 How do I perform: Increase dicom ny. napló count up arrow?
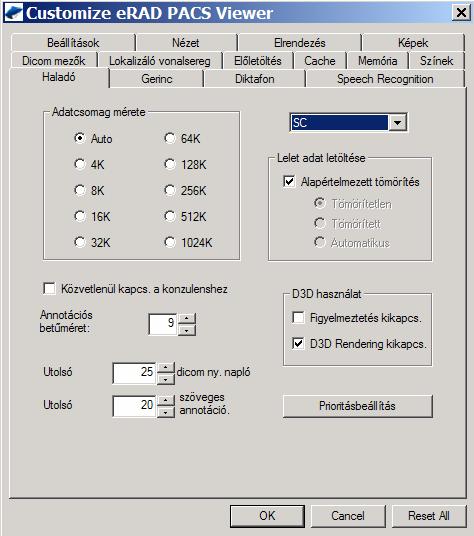click(166, 368)
